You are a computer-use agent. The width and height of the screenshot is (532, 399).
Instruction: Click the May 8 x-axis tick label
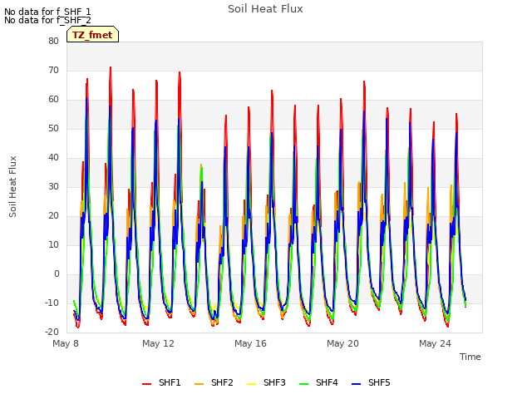point(66,343)
